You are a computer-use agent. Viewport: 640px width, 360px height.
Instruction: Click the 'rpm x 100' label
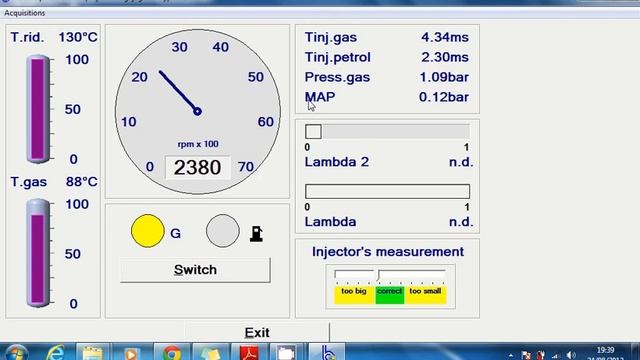(x=198, y=144)
